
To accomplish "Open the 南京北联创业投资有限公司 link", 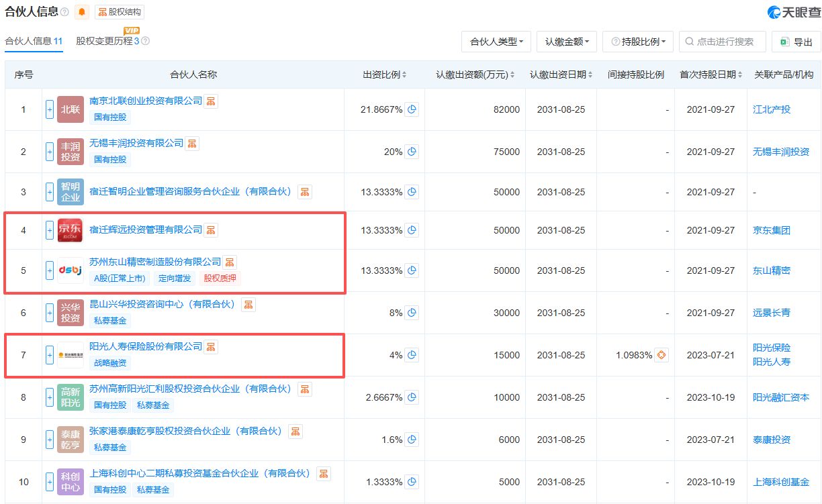I will pos(146,101).
